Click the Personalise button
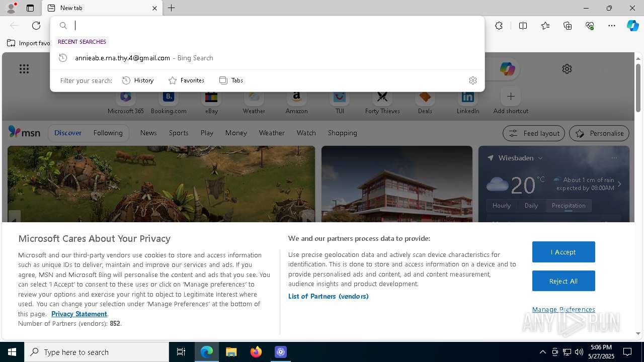 click(599, 133)
